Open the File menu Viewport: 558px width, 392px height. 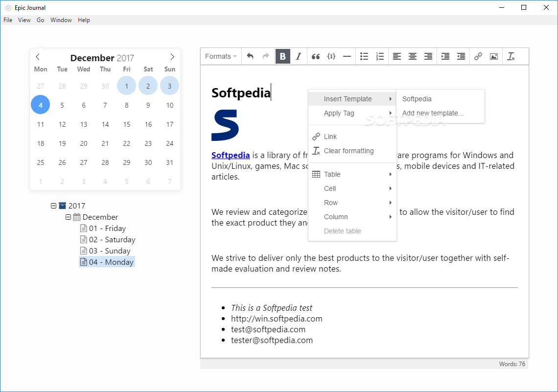point(8,20)
